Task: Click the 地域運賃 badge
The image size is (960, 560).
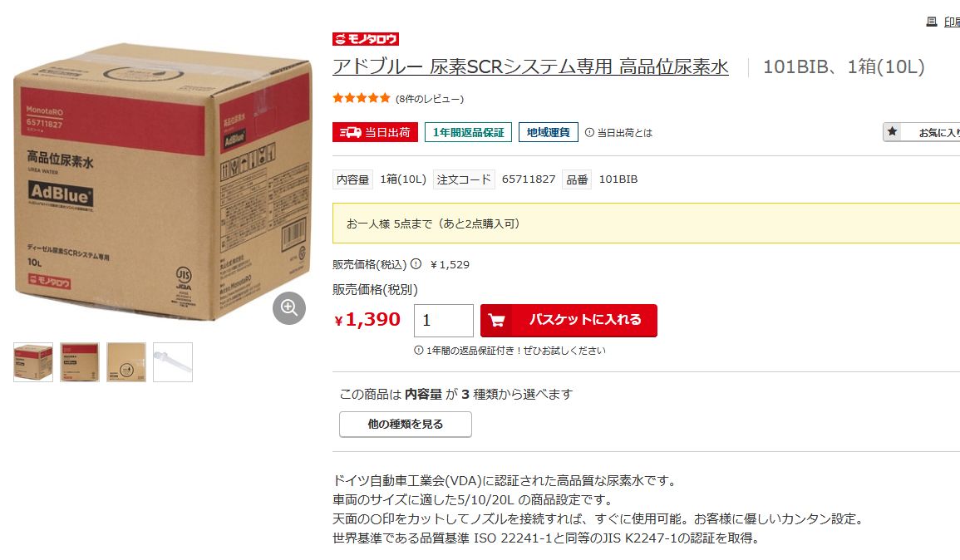Action: tap(549, 132)
